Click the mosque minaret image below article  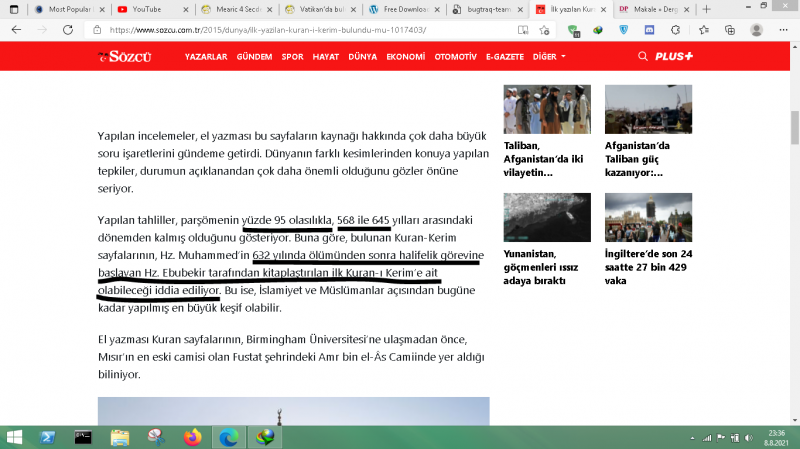tap(293, 411)
